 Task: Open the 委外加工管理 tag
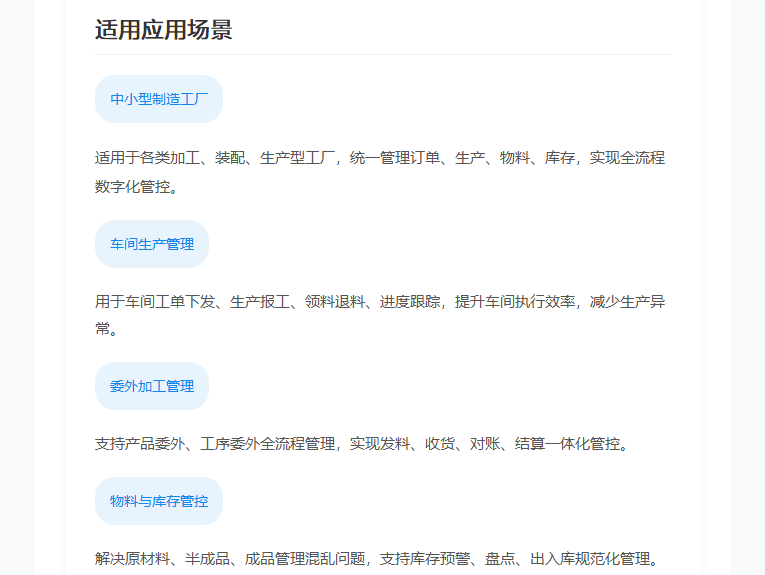coord(152,386)
